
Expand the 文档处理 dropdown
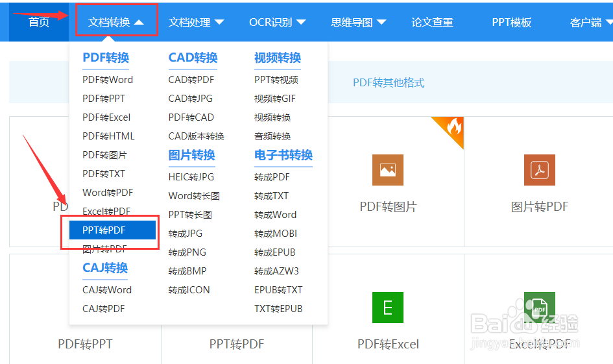196,22
